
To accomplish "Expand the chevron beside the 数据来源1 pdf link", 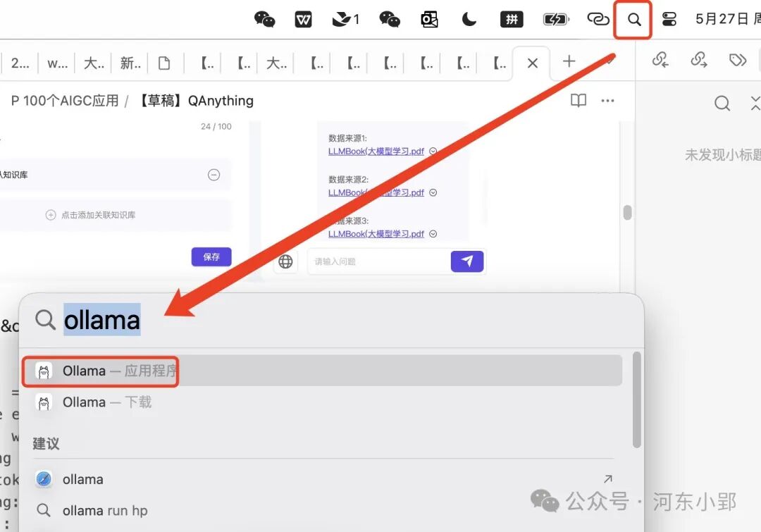I will point(433,151).
